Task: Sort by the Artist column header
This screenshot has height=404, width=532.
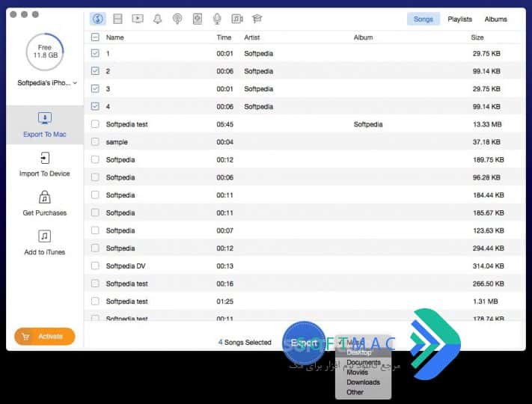Action: click(251, 37)
